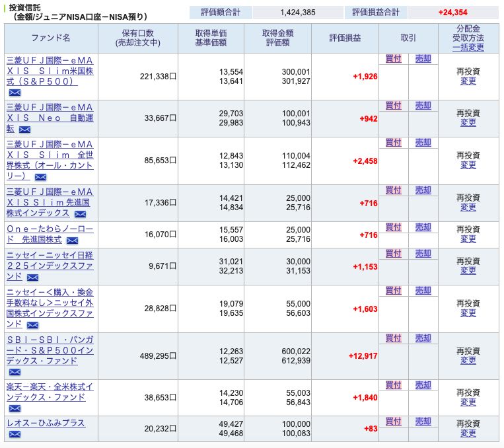
Task: Select total valuation value 1,424,385
Action: coord(298,13)
